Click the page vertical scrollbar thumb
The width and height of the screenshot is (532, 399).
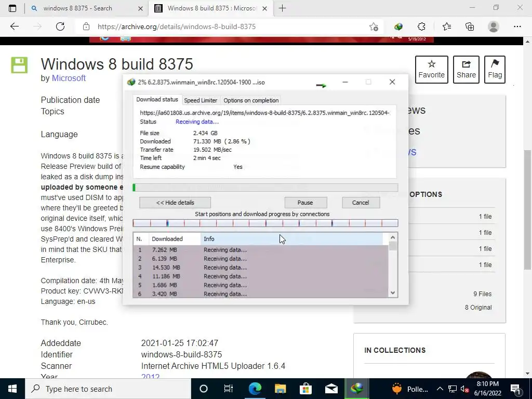tap(528, 210)
